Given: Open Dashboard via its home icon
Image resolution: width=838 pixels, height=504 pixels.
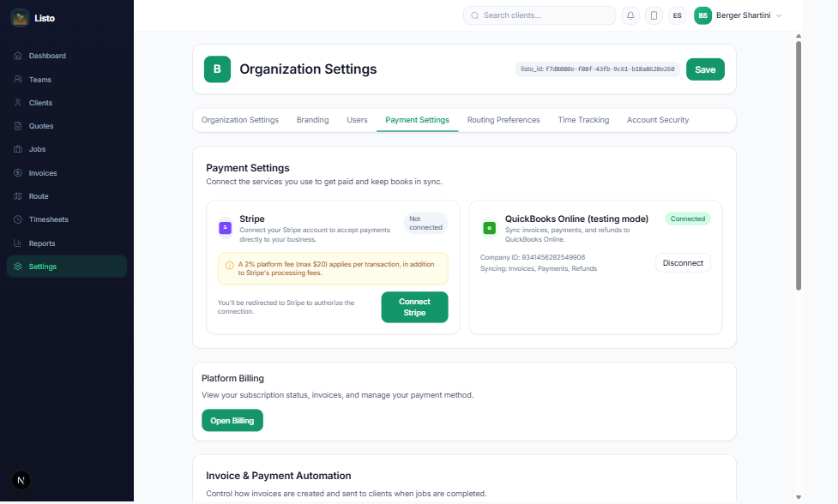Looking at the screenshot, I should [18, 56].
